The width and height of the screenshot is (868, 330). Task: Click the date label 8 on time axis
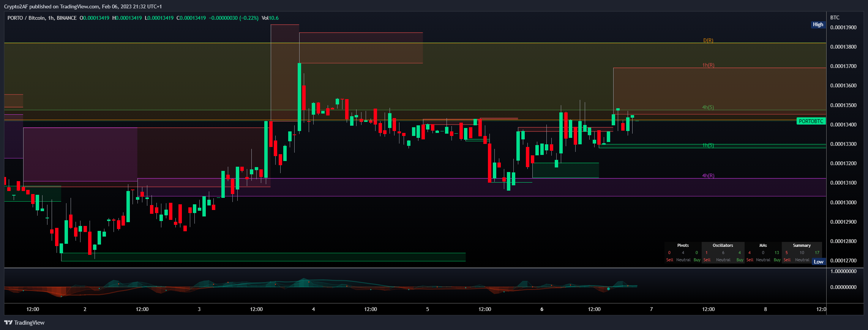(765, 309)
